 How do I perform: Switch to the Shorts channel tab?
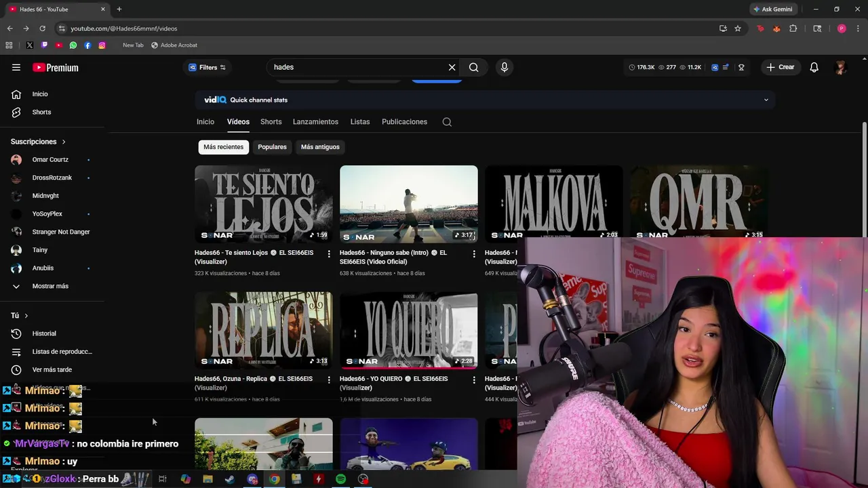click(x=271, y=122)
